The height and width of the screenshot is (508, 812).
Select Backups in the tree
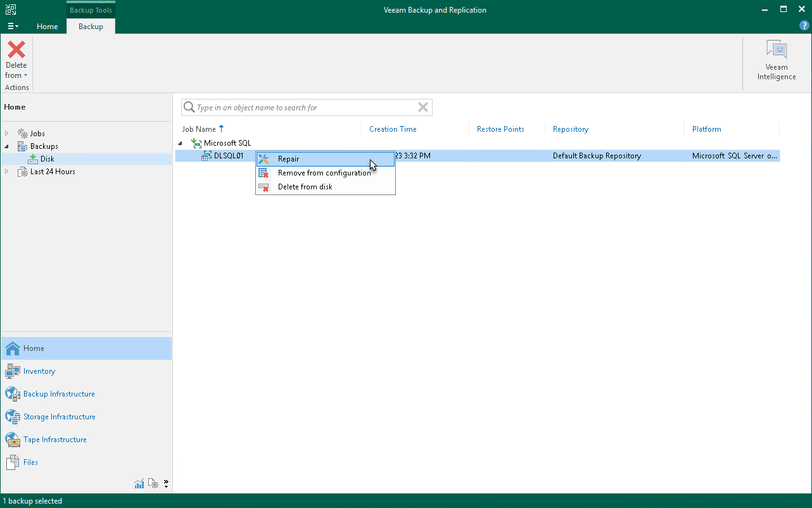pos(44,146)
